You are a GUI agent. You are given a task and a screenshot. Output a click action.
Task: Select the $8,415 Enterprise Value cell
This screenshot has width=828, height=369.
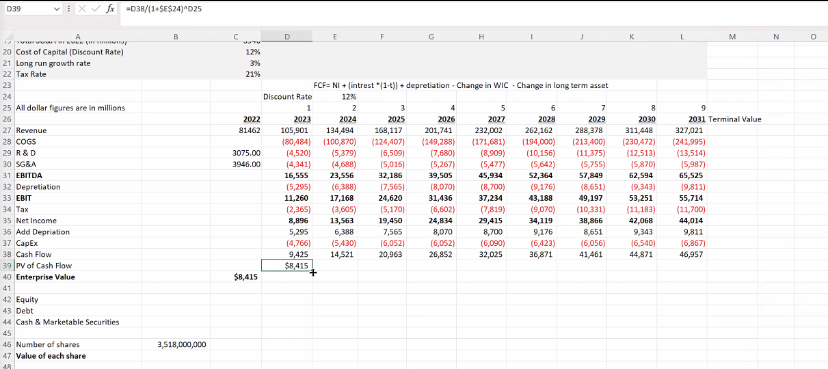click(236, 277)
